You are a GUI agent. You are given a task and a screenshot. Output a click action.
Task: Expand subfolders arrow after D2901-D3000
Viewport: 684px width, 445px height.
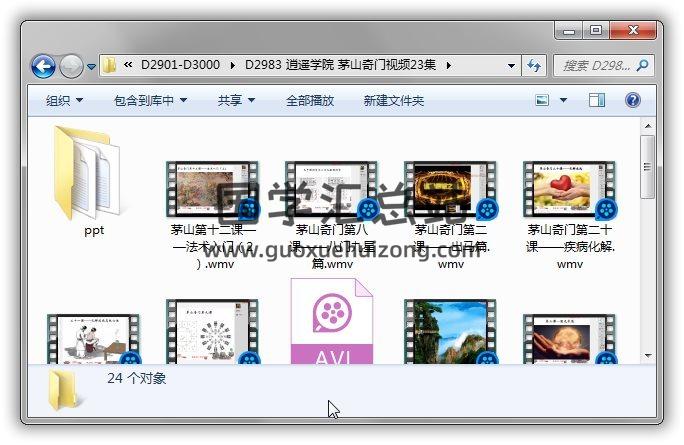233,65
